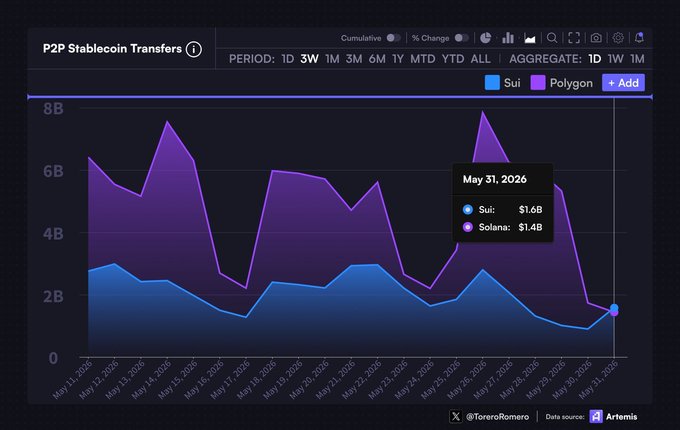This screenshot has height=430, width=680.
Task: Click the blue Sui data point on May 31
Action: pyautogui.click(x=614, y=308)
